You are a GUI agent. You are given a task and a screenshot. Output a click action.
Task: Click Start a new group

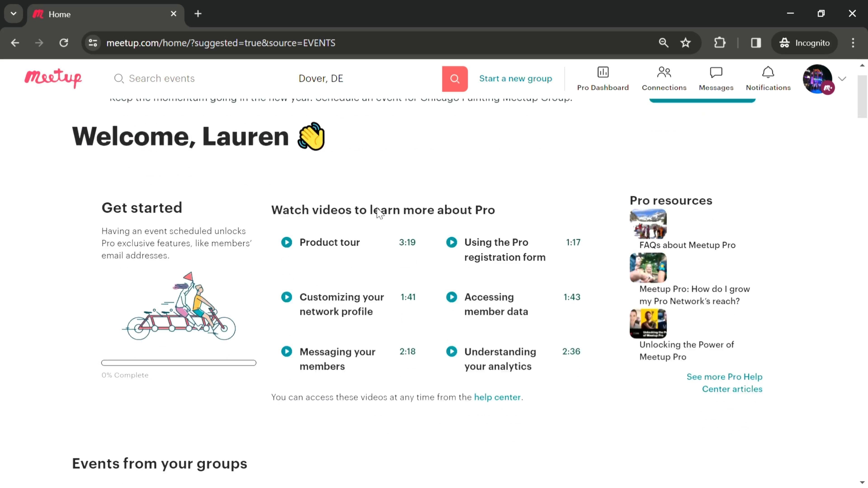point(515,78)
